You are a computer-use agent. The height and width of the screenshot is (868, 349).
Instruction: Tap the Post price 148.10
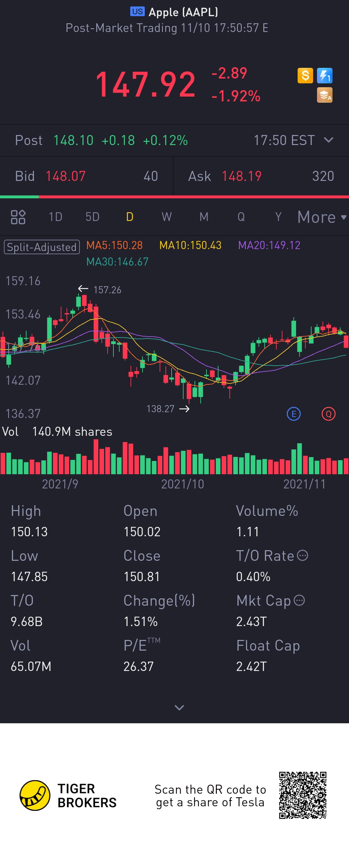tap(73, 140)
